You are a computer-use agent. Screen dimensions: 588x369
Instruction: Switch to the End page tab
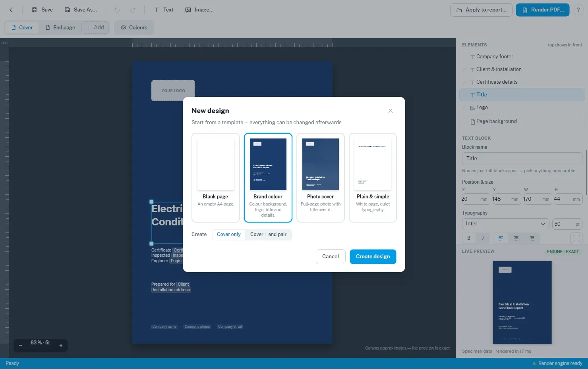[x=60, y=27]
